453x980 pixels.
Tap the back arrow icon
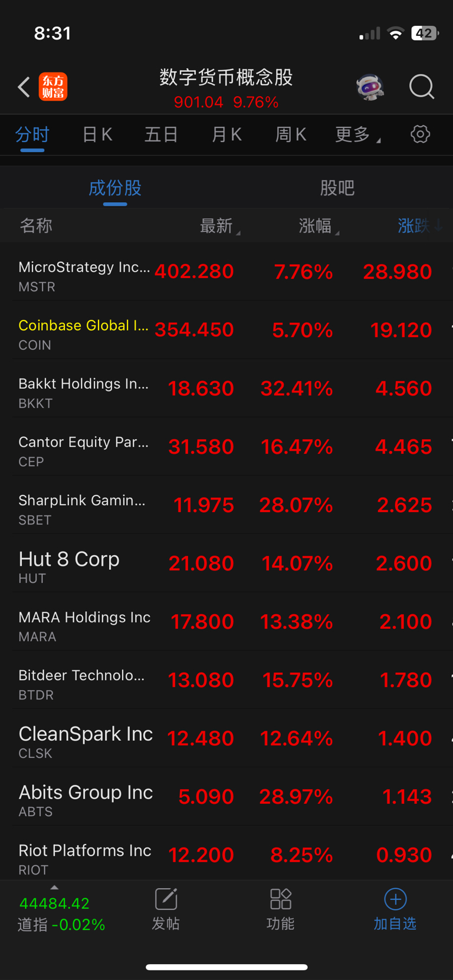pos(24,87)
